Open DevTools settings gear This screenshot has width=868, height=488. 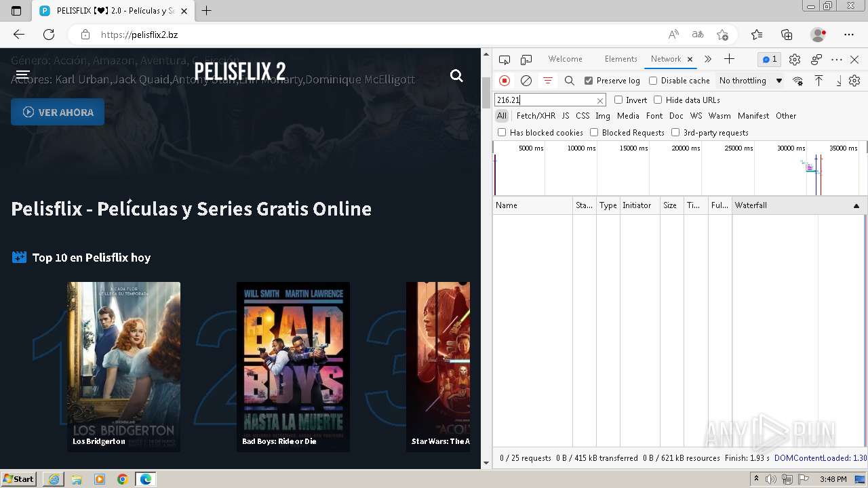tap(795, 60)
